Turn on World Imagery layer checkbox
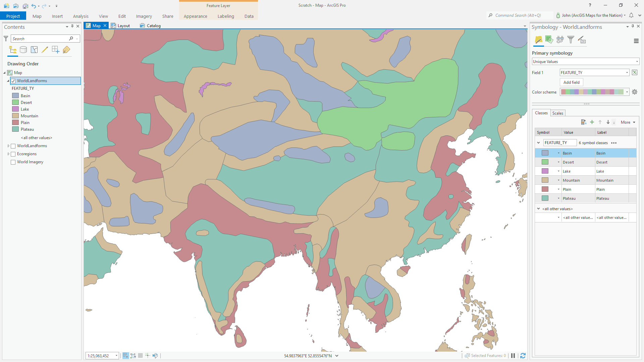Image resolution: width=644 pixels, height=362 pixels. click(x=13, y=162)
